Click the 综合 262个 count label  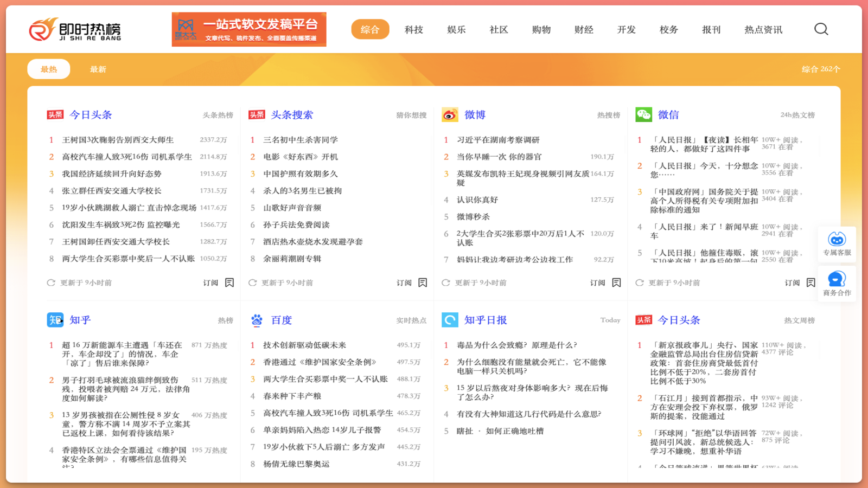821,69
